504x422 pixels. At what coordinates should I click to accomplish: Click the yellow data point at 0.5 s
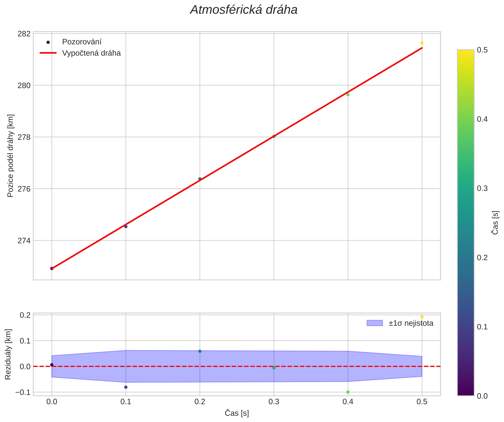click(422, 43)
